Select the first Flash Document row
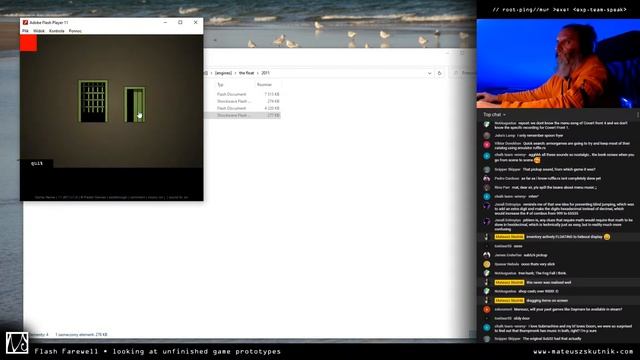 click(x=242, y=94)
